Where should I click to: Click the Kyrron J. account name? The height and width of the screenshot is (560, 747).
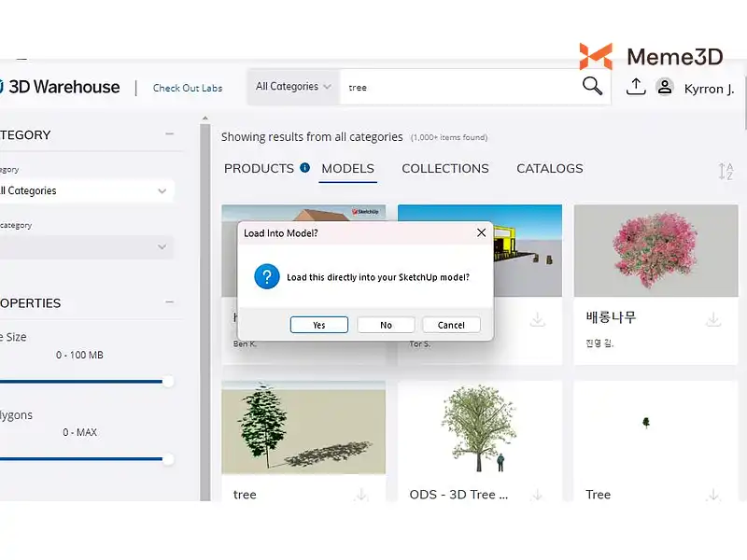point(709,89)
